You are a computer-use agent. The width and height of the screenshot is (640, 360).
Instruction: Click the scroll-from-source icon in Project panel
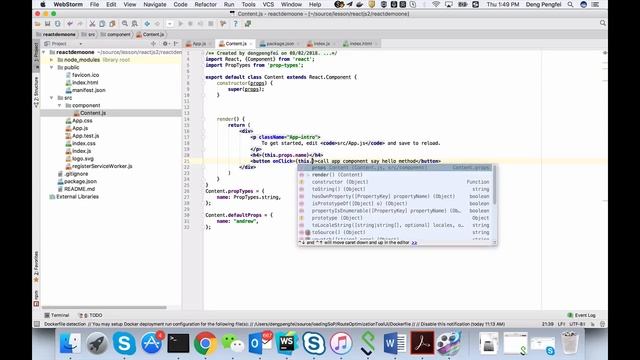point(153,44)
